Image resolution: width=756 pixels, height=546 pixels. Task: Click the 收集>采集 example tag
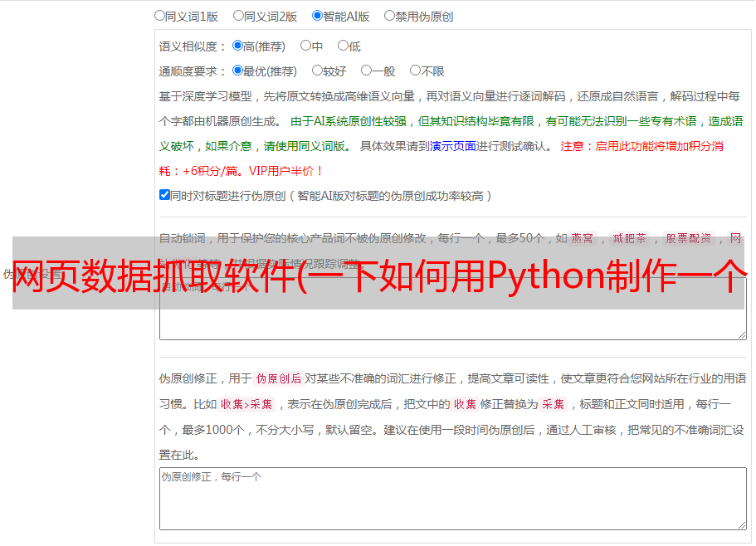[x=246, y=404]
